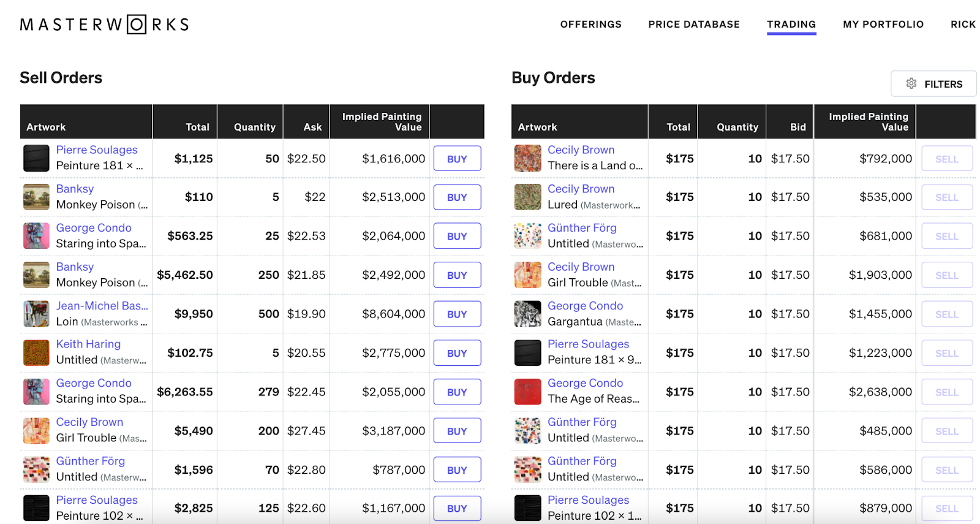980x524 pixels.
Task: Buy Cecily Brown Girl Trouble at $27.45
Action: (457, 431)
